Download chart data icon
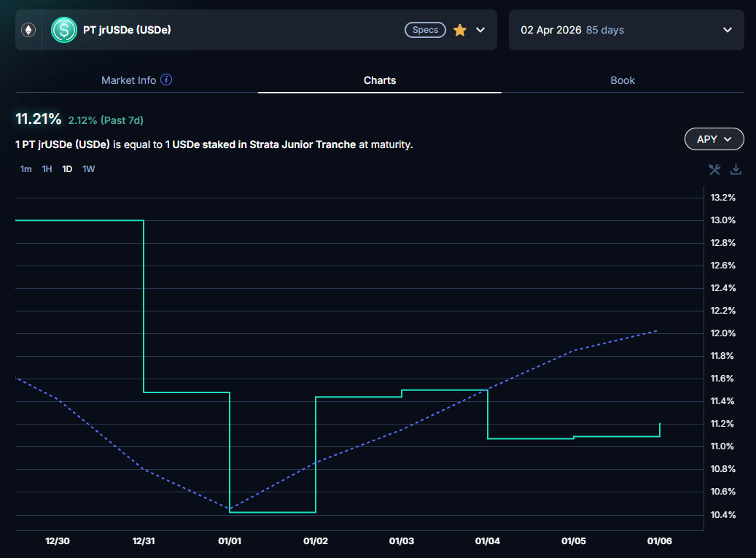The width and height of the screenshot is (756, 558). 736,169
